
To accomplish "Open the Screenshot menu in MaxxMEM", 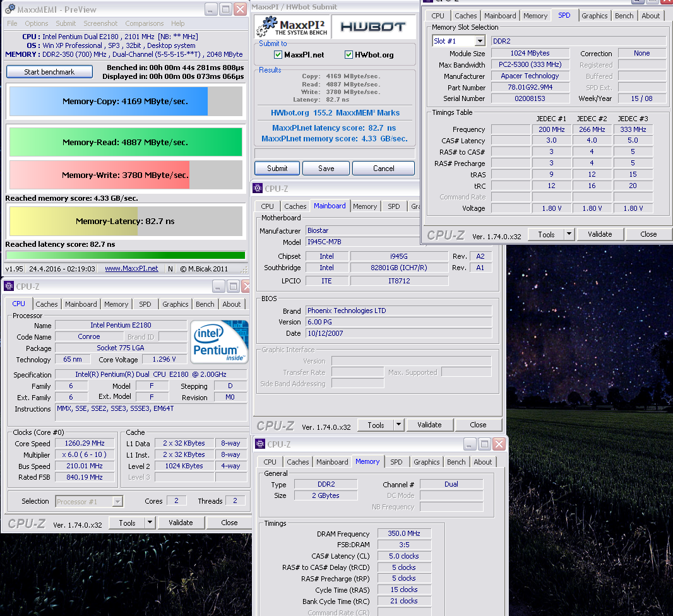I will point(100,23).
